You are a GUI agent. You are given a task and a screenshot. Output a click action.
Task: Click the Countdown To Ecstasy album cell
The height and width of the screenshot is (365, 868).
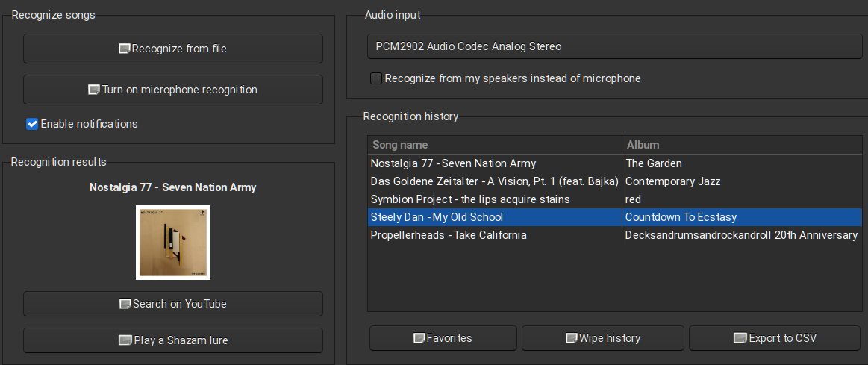(681, 217)
